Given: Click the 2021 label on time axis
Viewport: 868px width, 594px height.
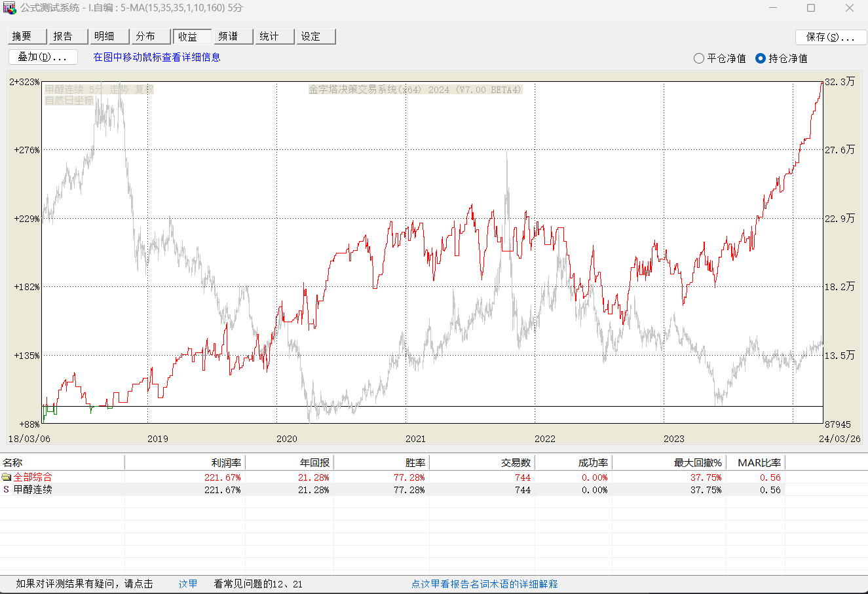Looking at the screenshot, I should point(415,439).
